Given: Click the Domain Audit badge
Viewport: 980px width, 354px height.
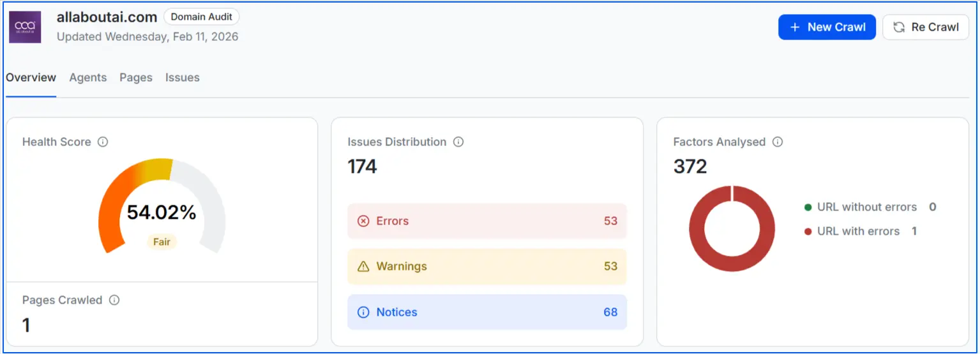Looking at the screenshot, I should pyautogui.click(x=202, y=17).
